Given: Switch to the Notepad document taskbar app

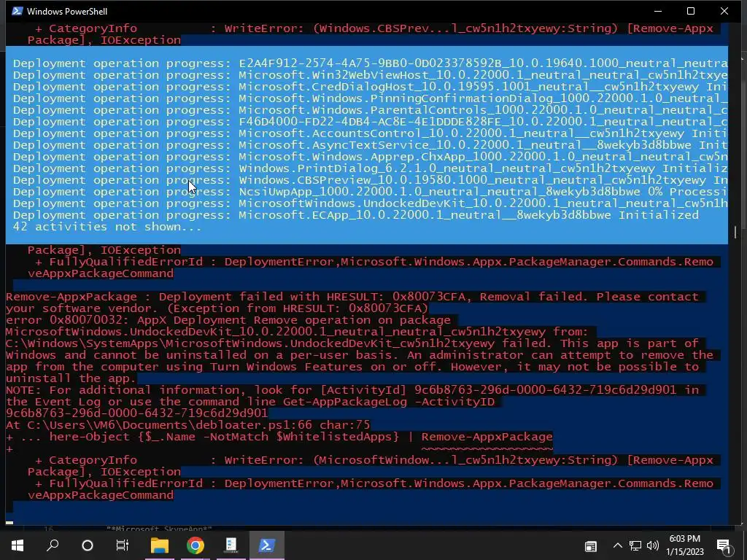Looking at the screenshot, I should point(231,545).
